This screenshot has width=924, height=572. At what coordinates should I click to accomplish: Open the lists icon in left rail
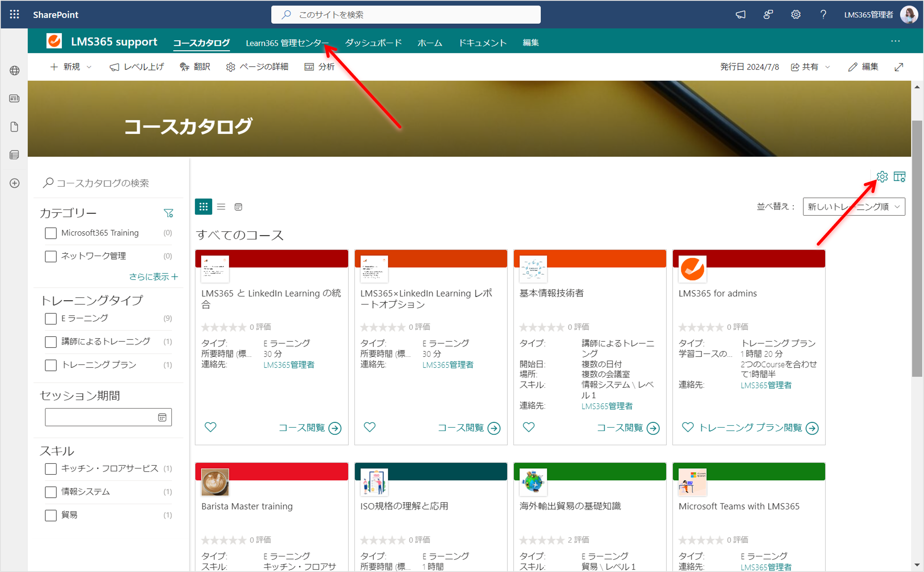[14, 155]
